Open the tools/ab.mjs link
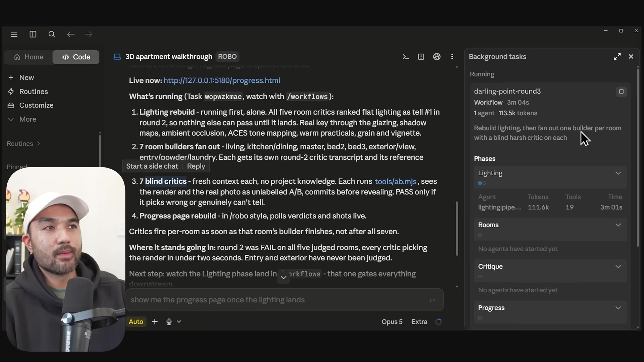 point(395,181)
